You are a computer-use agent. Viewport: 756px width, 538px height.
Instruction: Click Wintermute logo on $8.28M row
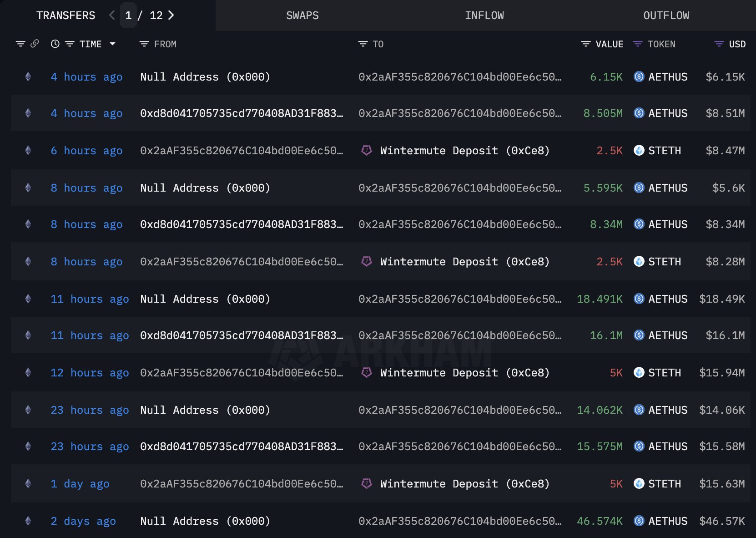tap(367, 261)
